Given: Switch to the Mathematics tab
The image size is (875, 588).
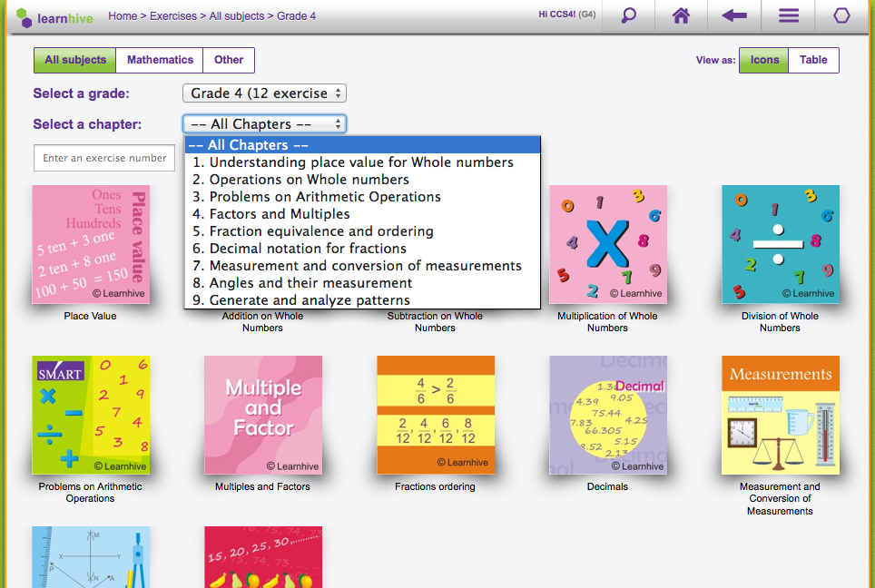Looking at the screenshot, I should (160, 60).
